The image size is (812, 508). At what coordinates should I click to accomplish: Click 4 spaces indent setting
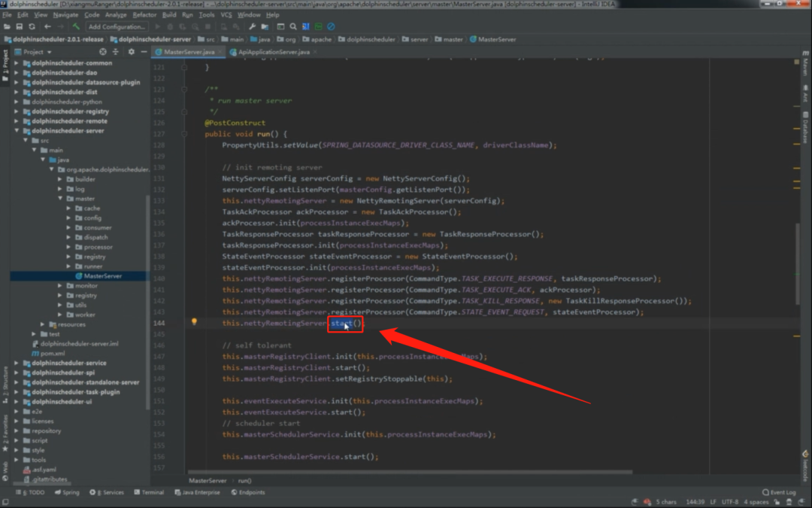[x=756, y=502]
